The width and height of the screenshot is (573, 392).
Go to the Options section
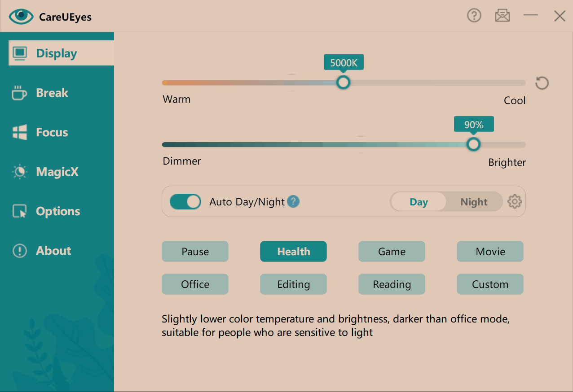coord(57,211)
